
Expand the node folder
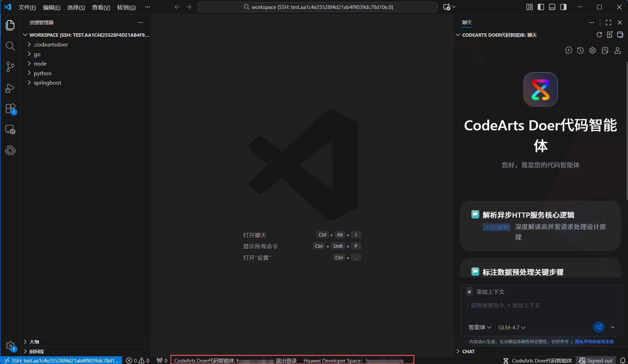86,63
